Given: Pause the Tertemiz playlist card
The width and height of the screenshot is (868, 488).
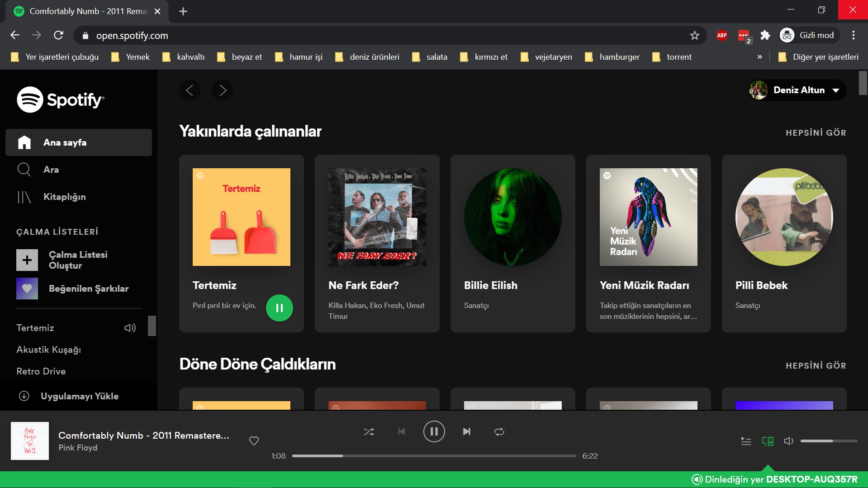Looking at the screenshot, I should coord(280,308).
